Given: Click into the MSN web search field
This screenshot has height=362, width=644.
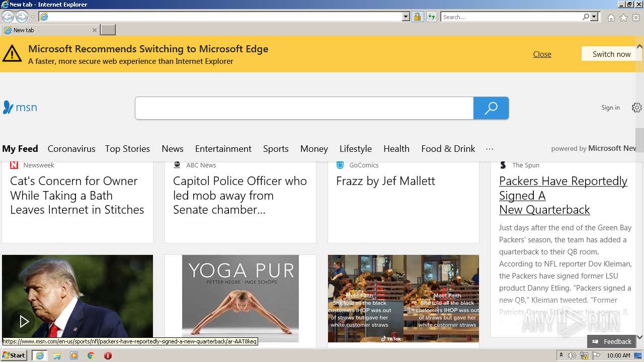Looking at the screenshot, I should tap(304, 108).
